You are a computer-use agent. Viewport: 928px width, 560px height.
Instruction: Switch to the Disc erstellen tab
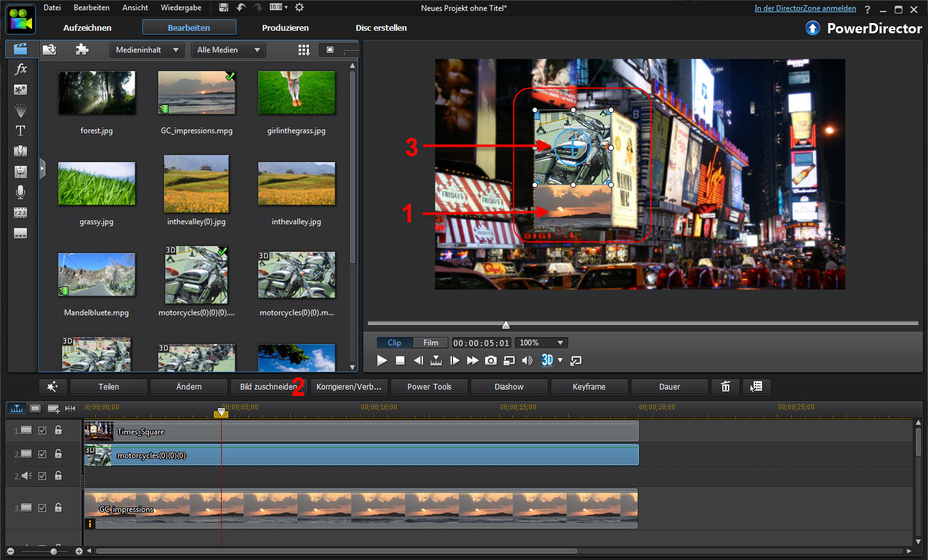click(x=381, y=28)
